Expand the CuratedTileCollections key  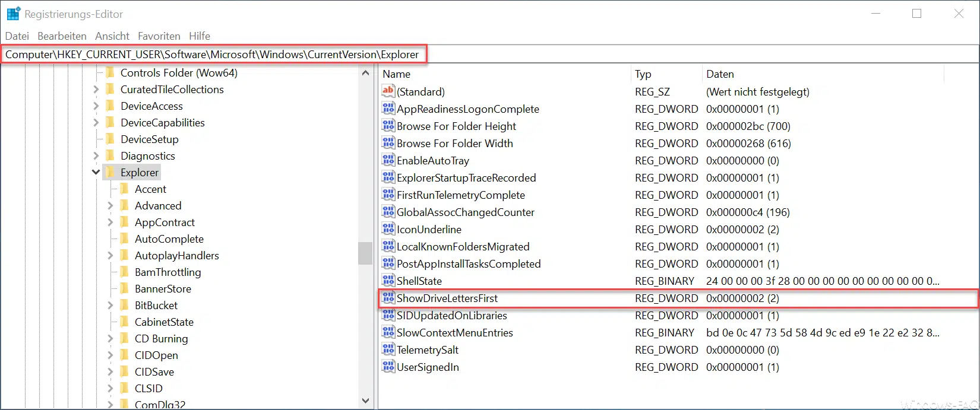click(96, 89)
